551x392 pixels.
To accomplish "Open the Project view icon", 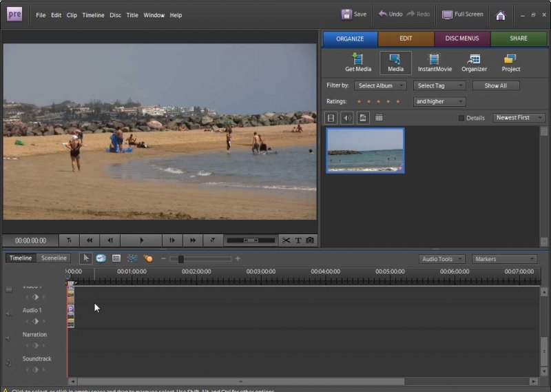I will 510,63.
